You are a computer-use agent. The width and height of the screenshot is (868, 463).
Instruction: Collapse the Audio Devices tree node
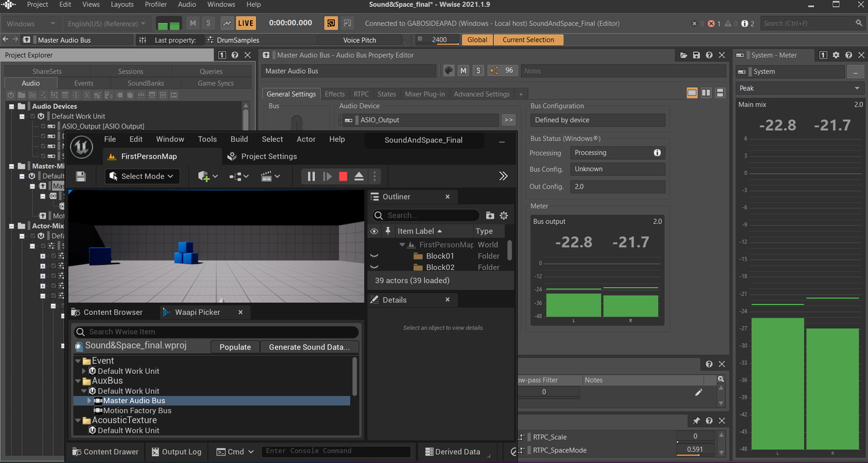click(x=12, y=106)
